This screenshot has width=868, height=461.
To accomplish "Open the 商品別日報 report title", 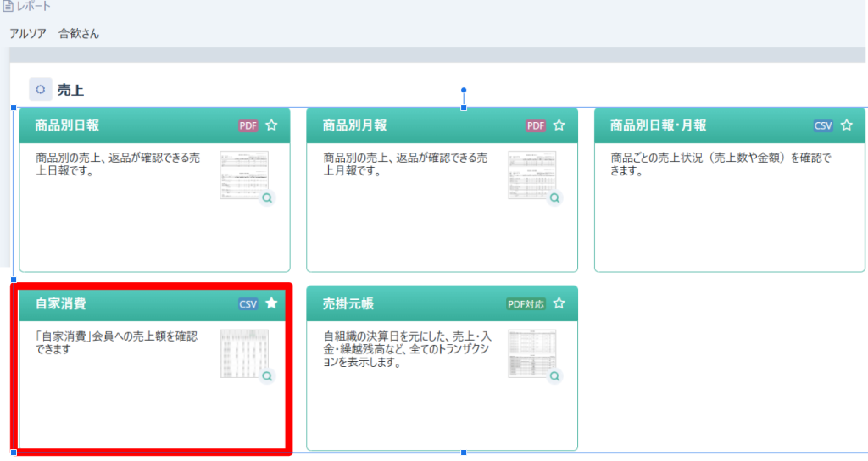I will [67, 125].
